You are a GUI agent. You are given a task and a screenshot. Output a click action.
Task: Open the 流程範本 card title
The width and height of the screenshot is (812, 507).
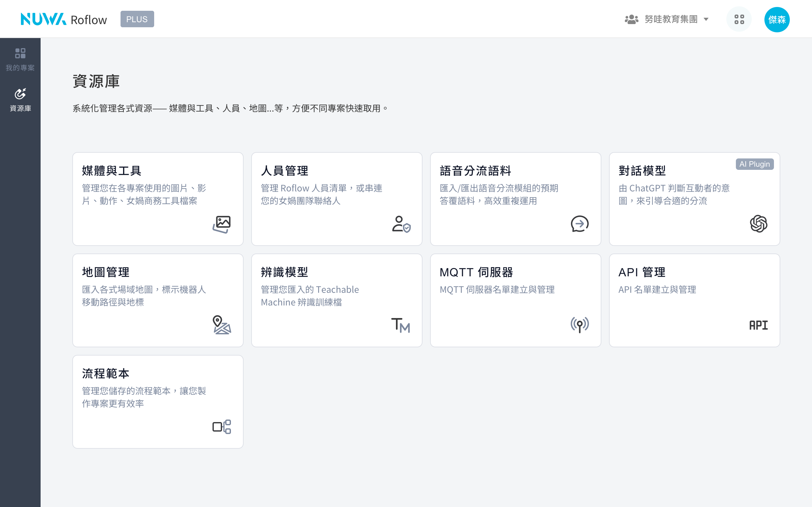coord(106,373)
